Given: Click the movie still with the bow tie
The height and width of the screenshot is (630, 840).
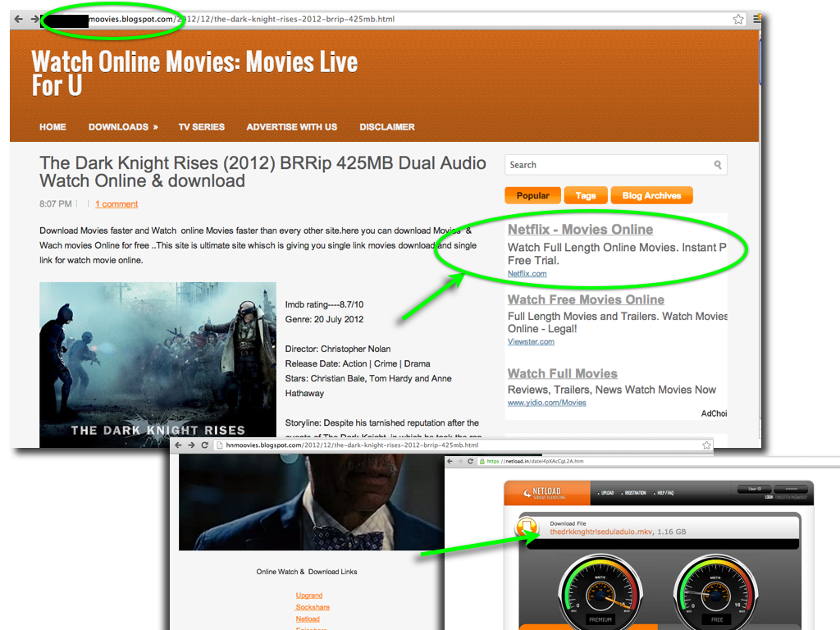Looking at the screenshot, I should pos(311,502).
